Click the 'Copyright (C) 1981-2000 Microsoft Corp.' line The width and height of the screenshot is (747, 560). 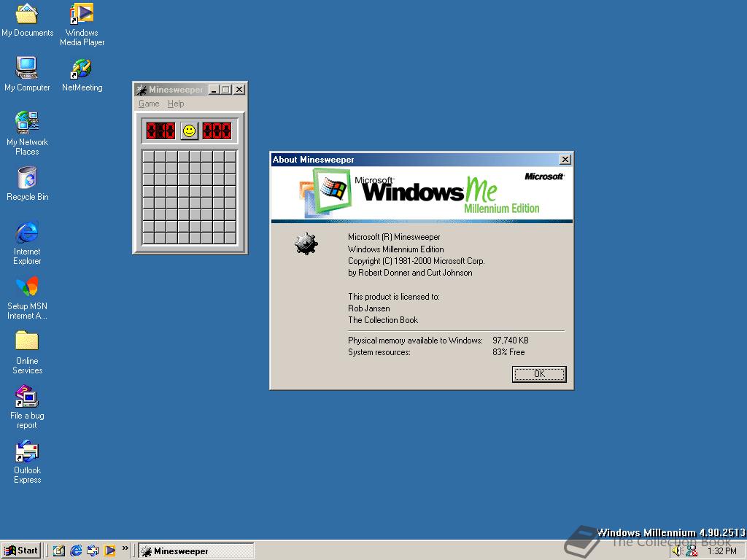tap(416, 261)
